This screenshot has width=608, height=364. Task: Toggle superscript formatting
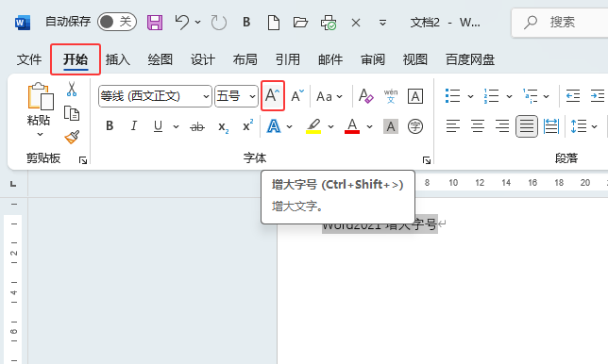(x=247, y=125)
